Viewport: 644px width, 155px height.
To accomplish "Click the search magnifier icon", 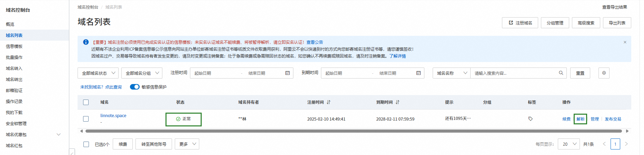I will [561, 73].
